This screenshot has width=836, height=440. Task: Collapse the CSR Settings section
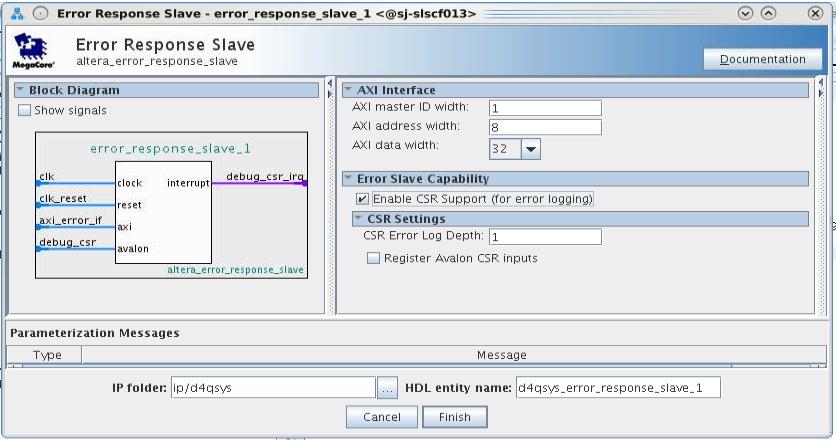pyautogui.click(x=358, y=218)
